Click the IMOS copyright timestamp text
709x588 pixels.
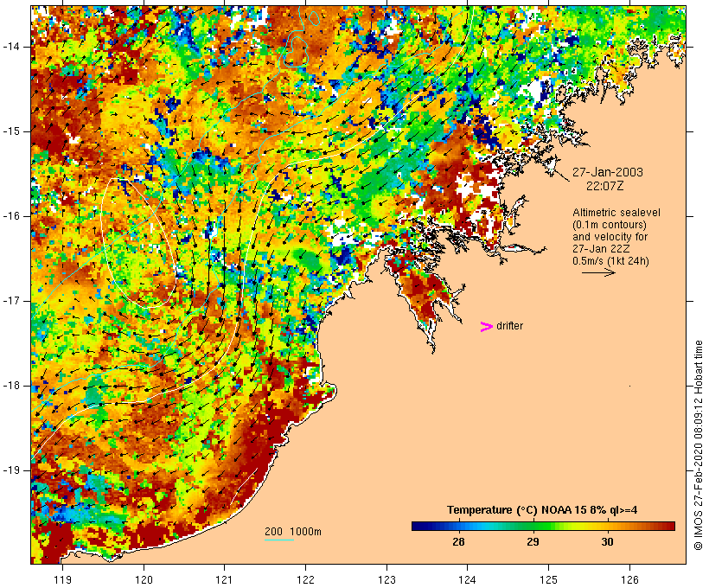click(x=698, y=445)
